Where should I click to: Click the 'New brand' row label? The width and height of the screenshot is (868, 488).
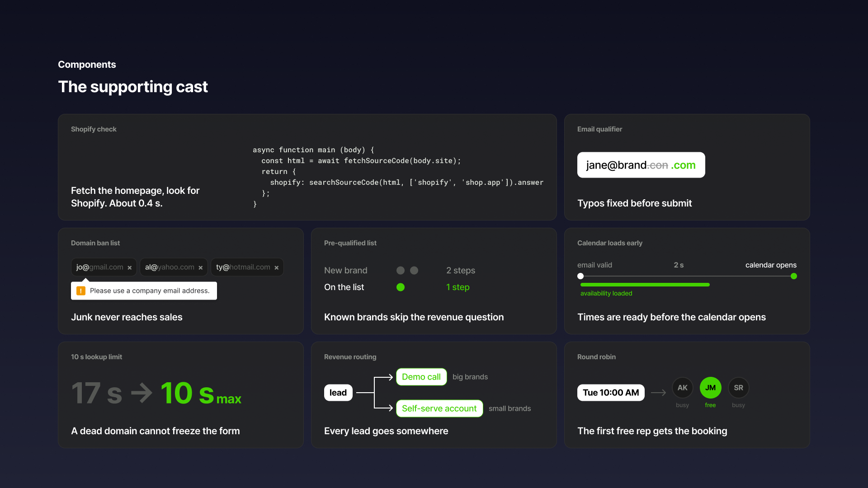tap(346, 270)
